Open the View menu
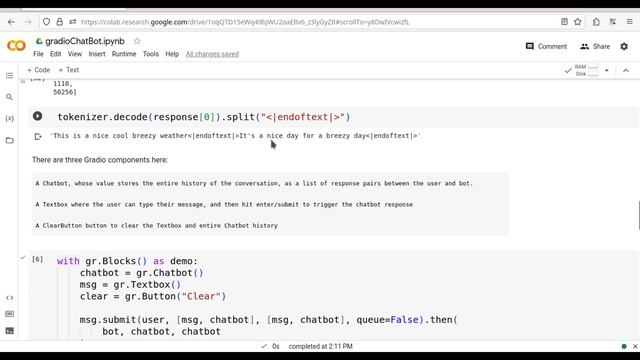The width and height of the screenshot is (640, 360). [x=75, y=54]
